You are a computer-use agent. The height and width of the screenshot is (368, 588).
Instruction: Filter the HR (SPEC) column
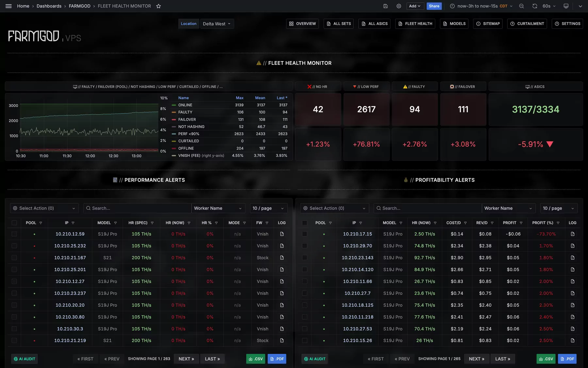(x=152, y=223)
